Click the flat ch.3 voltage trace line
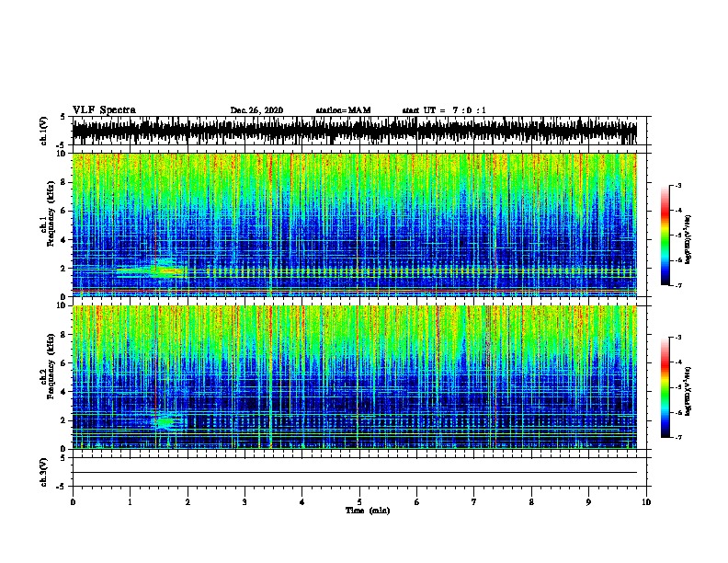The image size is (728, 563). coord(355,473)
